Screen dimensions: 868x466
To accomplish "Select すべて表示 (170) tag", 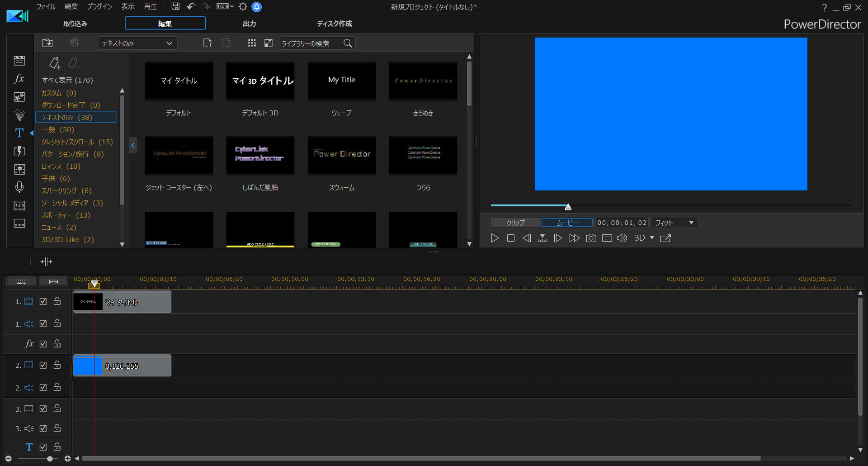I will click(x=68, y=80).
